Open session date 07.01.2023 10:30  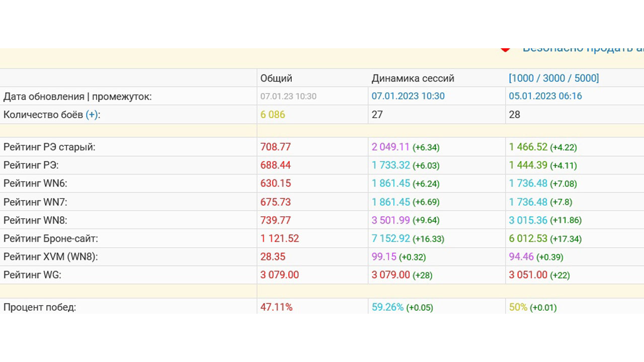click(x=408, y=97)
